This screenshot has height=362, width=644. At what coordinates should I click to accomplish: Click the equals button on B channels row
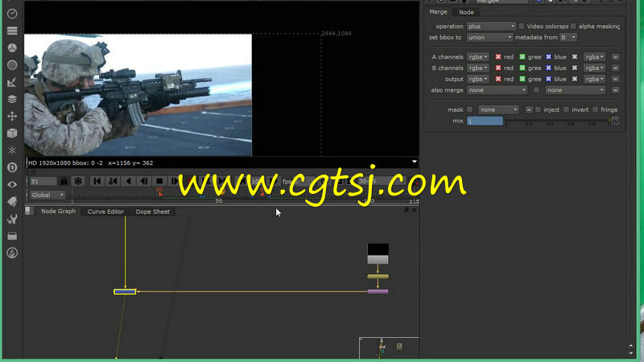point(615,68)
